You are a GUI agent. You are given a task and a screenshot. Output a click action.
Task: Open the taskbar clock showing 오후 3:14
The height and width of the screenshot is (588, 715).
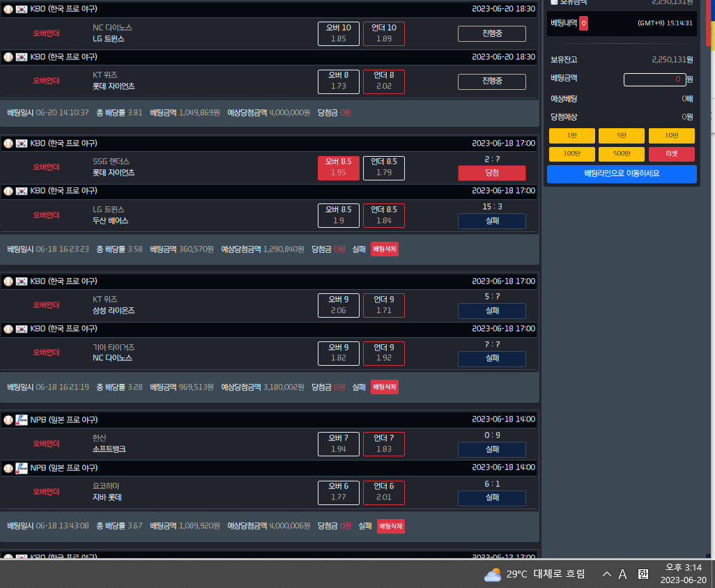click(x=683, y=574)
